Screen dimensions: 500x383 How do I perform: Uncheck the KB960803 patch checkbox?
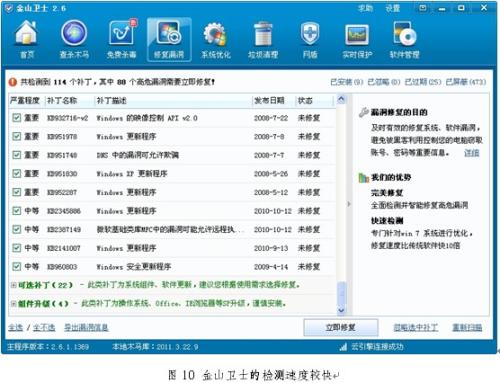[16, 267]
